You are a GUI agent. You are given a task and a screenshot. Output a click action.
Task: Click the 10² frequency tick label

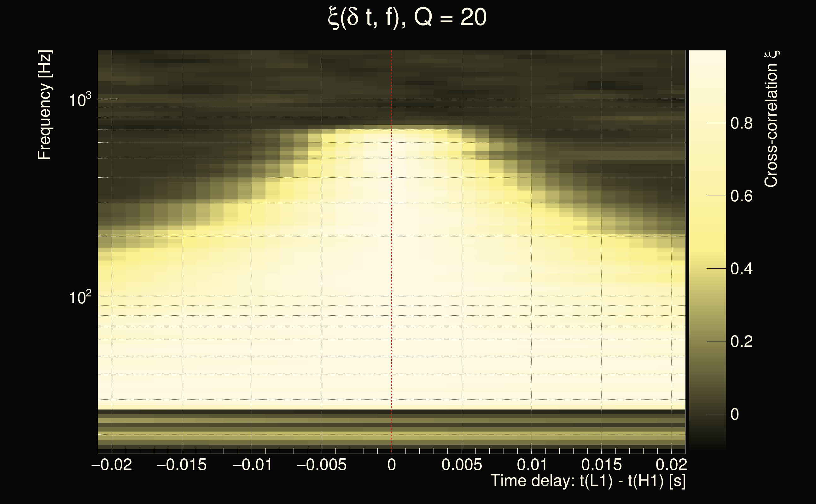pyautogui.click(x=79, y=297)
